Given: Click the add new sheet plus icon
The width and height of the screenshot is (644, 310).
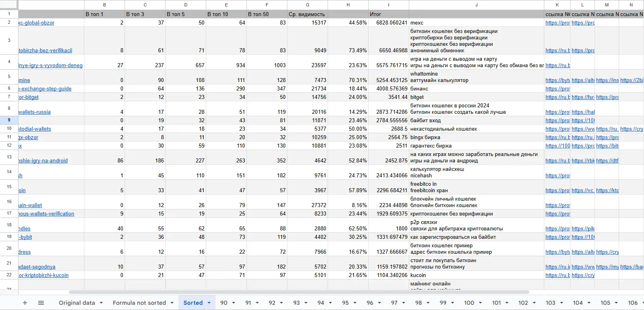Looking at the screenshot, I should pos(25,303).
